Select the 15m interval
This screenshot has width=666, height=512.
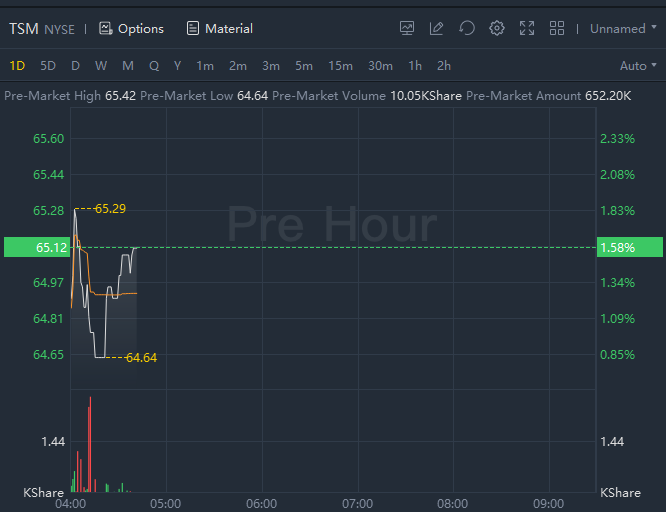click(x=340, y=66)
